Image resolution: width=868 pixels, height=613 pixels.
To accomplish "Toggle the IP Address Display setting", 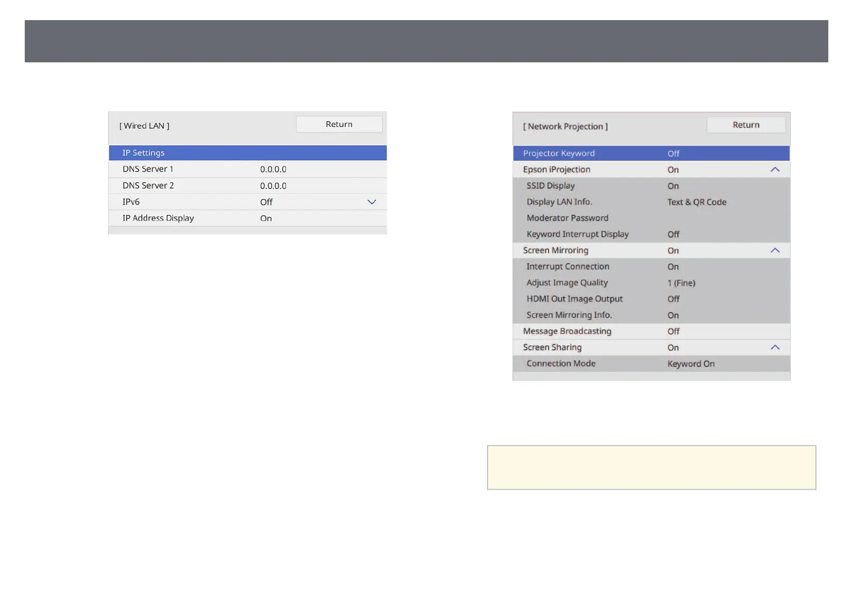I will tap(247, 218).
